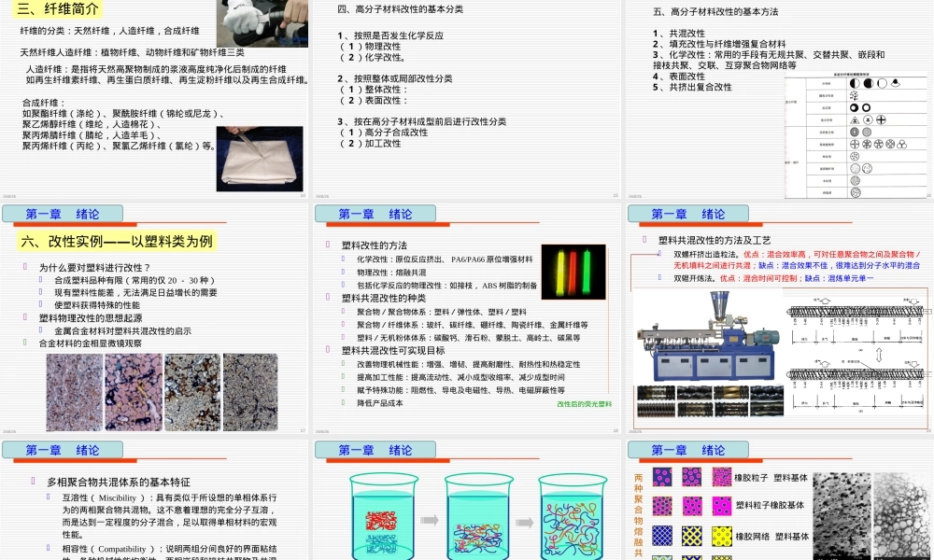Screen dimensions: 934x560
Task: Select the line 纤维的分类：天然纤维，人造纤维，合成纤维
Action: click(x=109, y=31)
